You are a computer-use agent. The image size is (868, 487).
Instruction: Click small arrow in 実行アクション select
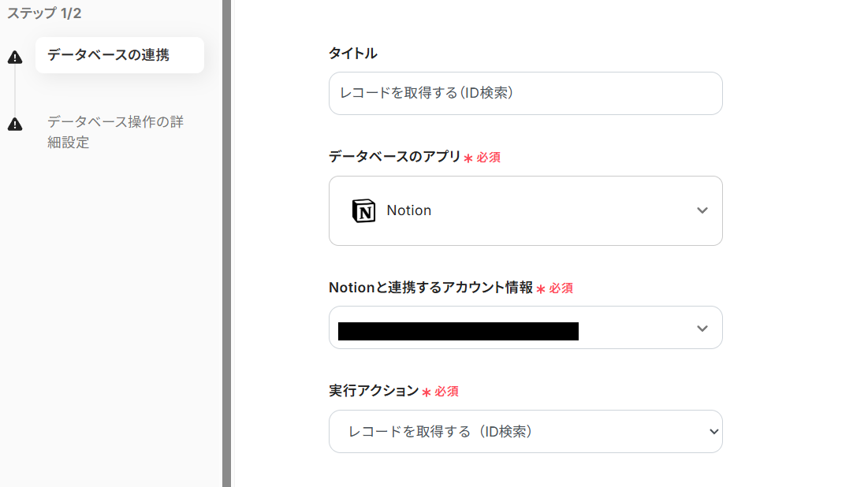713,431
